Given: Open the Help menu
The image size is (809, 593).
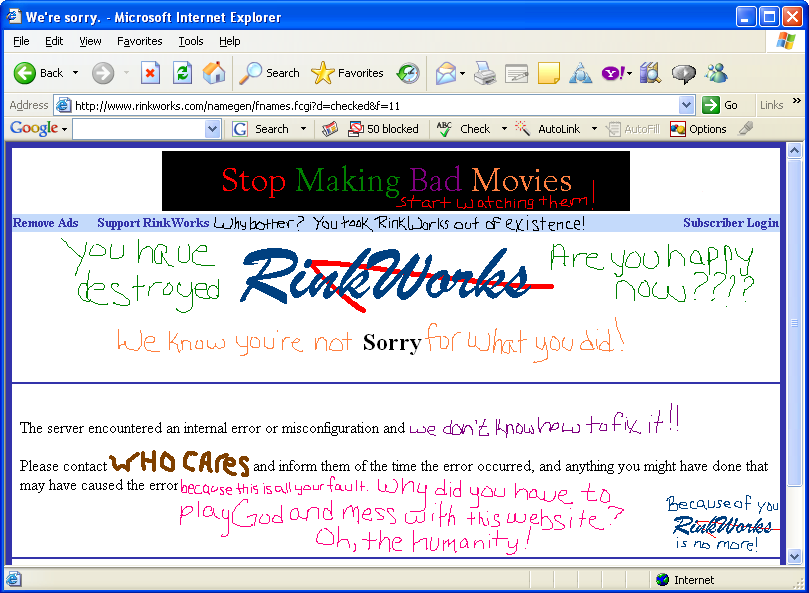Looking at the screenshot, I should 230,41.
